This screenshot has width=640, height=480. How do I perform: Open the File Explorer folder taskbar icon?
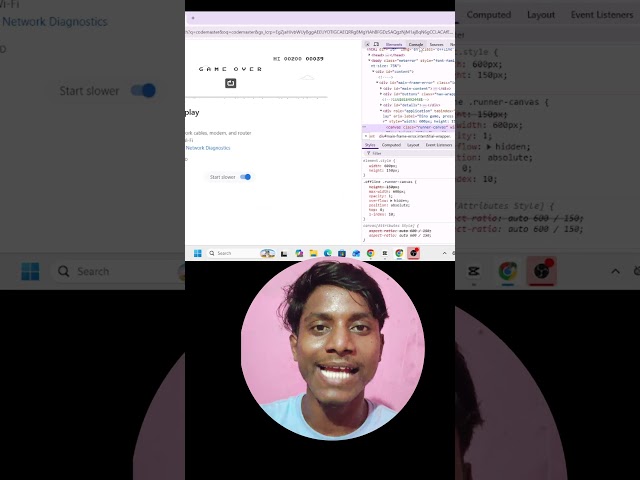click(313, 253)
